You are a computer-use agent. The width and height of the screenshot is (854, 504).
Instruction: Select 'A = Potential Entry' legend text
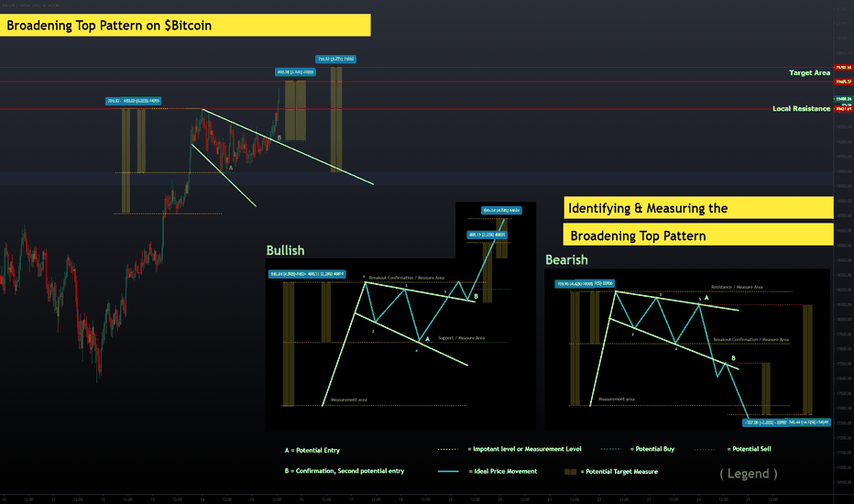pos(312,450)
